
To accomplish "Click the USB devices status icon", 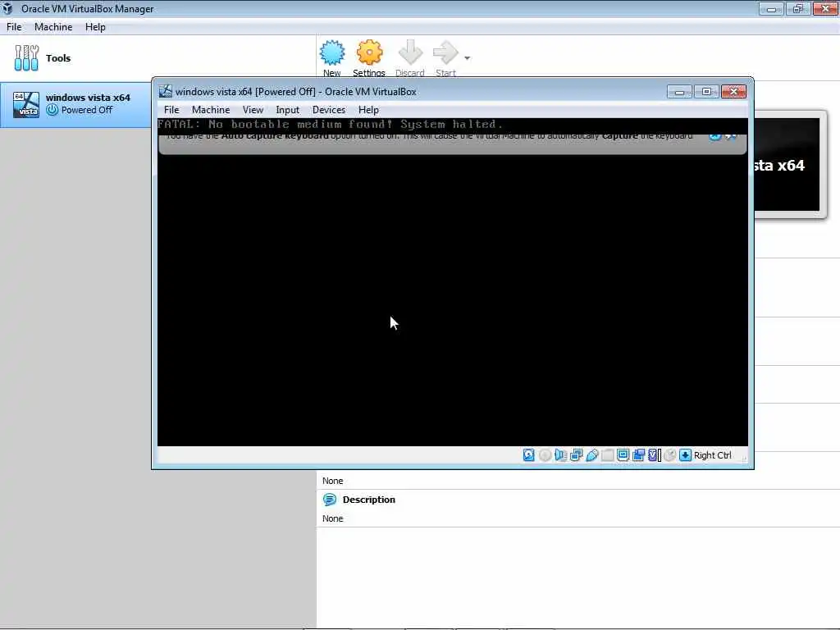I will (592, 455).
